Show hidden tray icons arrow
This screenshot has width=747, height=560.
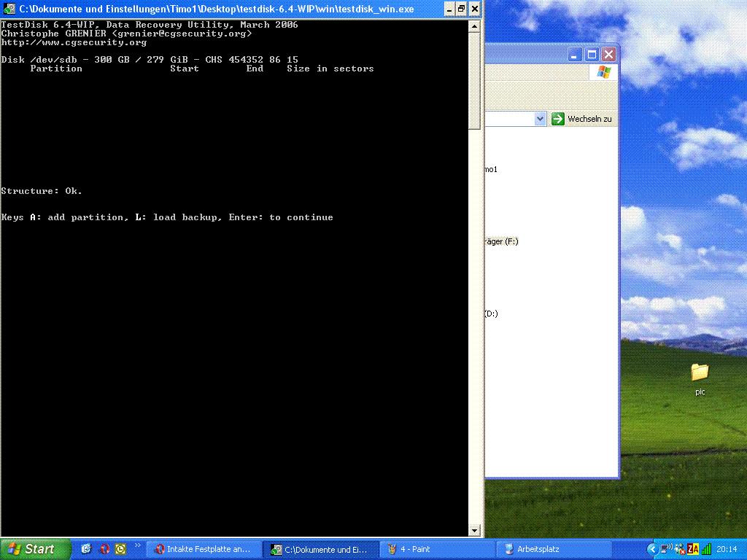click(x=653, y=549)
